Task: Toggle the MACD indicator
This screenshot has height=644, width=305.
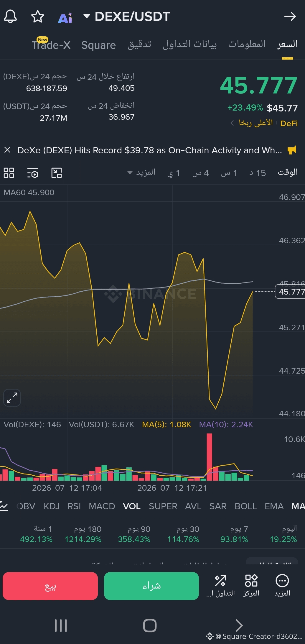Action: tap(102, 506)
